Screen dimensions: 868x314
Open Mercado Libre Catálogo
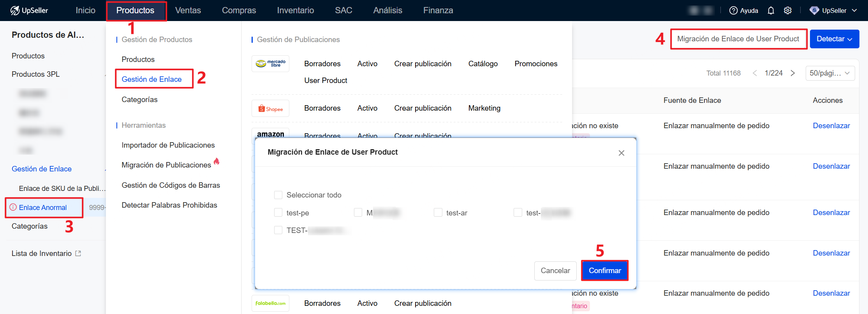tap(483, 64)
